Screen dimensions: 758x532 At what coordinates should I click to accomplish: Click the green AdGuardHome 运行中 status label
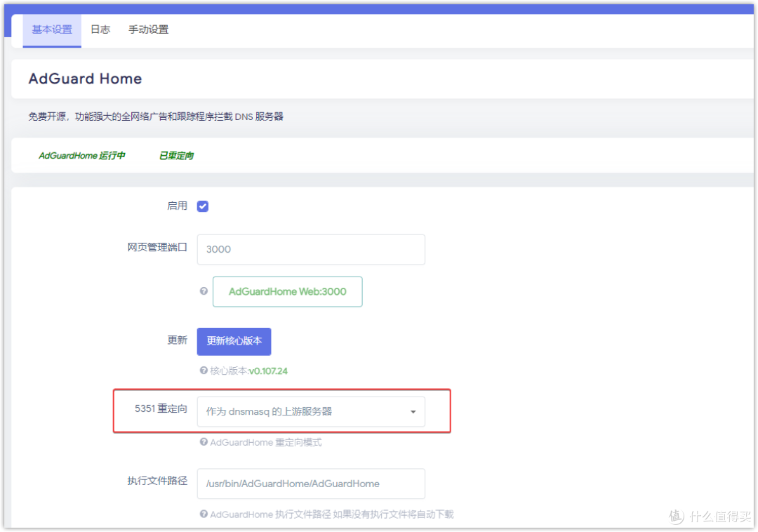82,155
